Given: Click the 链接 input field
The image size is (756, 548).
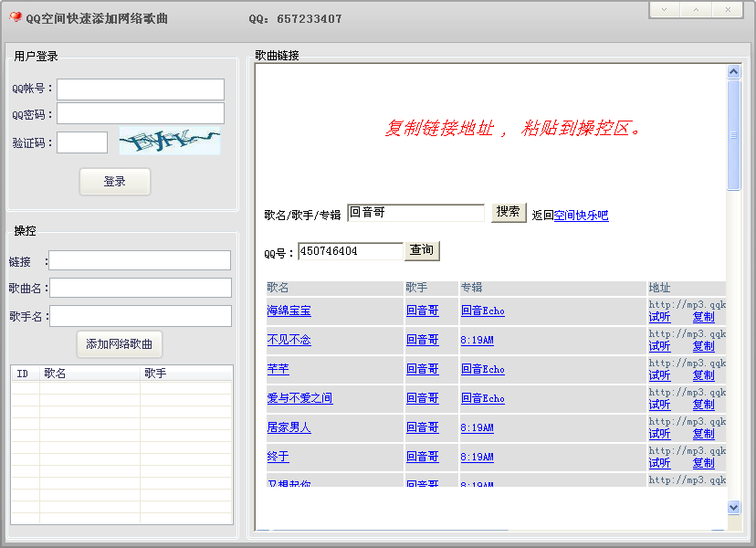Looking at the screenshot, I should pos(140,260).
